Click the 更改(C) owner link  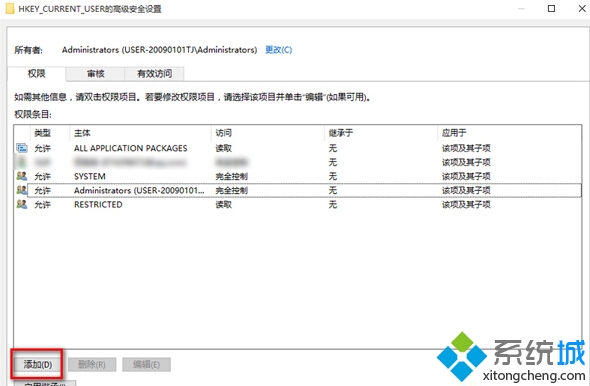tap(278, 50)
